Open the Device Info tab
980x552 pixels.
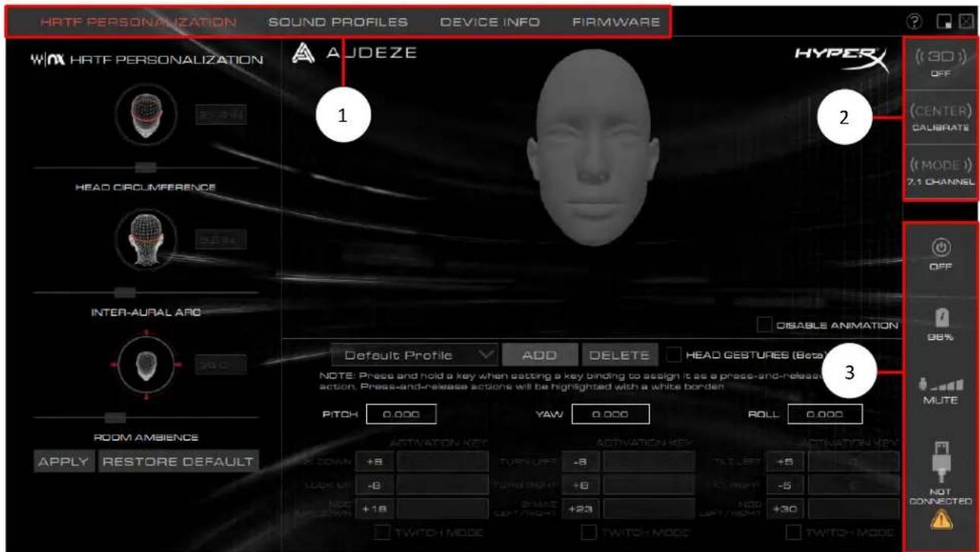coord(490,23)
